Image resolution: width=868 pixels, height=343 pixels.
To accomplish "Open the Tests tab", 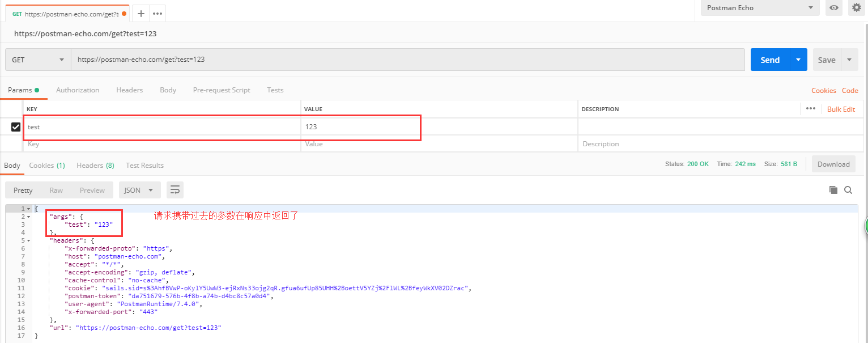I will pos(275,90).
